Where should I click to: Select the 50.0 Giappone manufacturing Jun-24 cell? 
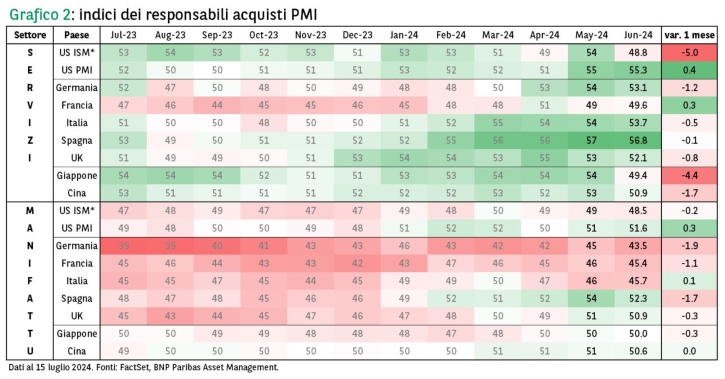tap(638, 334)
